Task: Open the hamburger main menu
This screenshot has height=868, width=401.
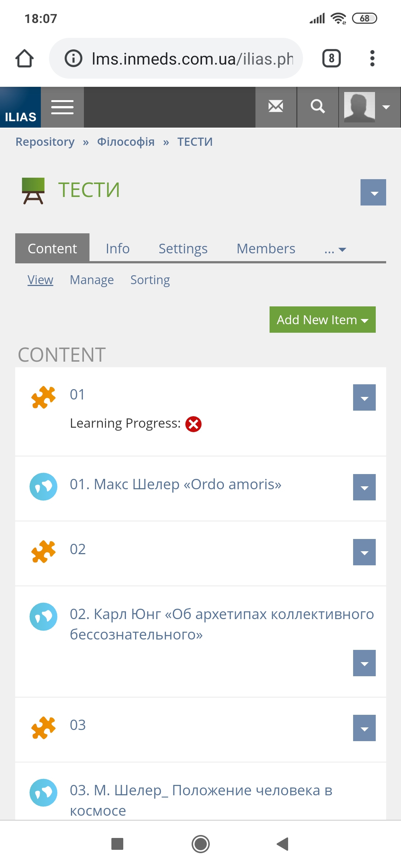Action: (x=62, y=107)
